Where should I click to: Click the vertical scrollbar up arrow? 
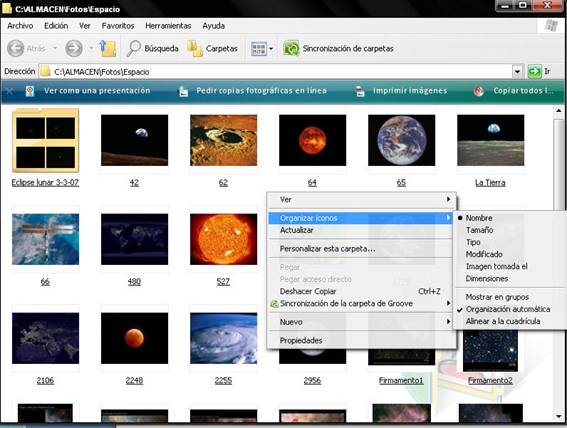coord(559,111)
